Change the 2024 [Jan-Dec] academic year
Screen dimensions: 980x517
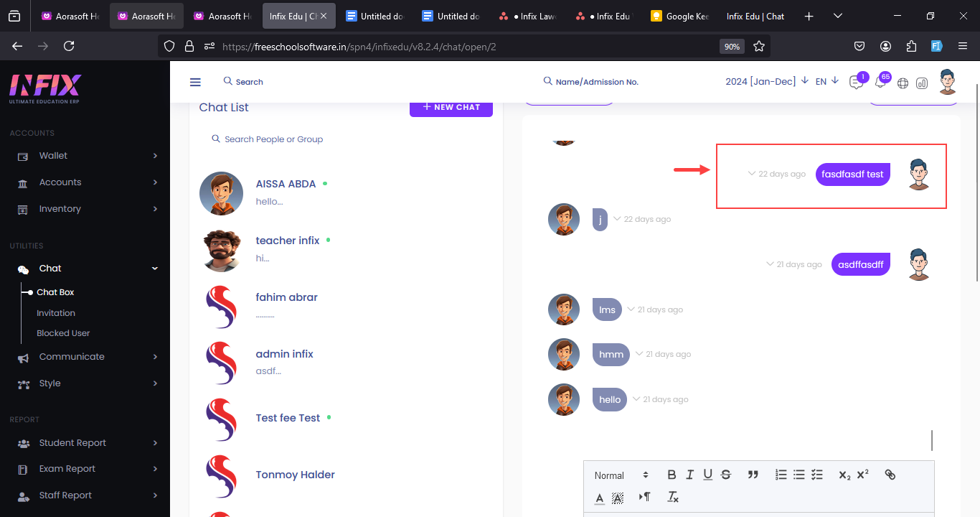pyautogui.click(x=767, y=81)
